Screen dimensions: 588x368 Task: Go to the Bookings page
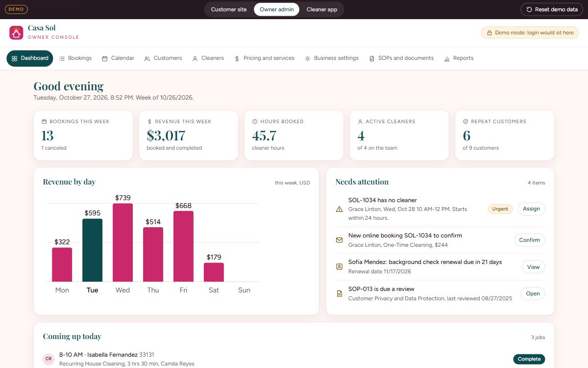point(75,58)
